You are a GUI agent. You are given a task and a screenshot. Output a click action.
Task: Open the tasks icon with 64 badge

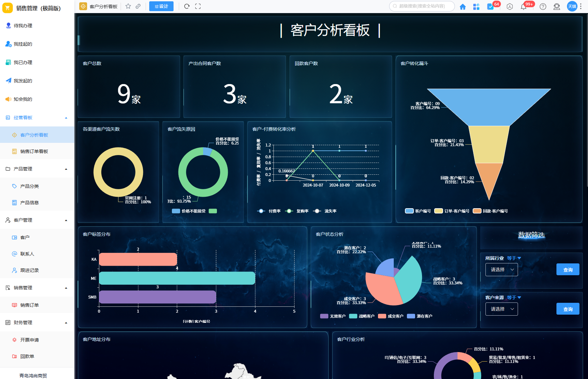[x=490, y=7]
